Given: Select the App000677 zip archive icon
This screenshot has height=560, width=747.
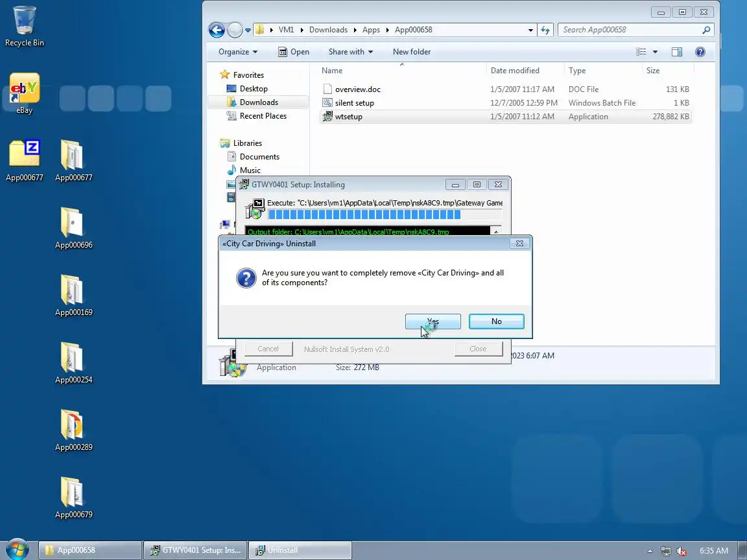Looking at the screenshot, I should pyautogui.click(x=24, y=161).
